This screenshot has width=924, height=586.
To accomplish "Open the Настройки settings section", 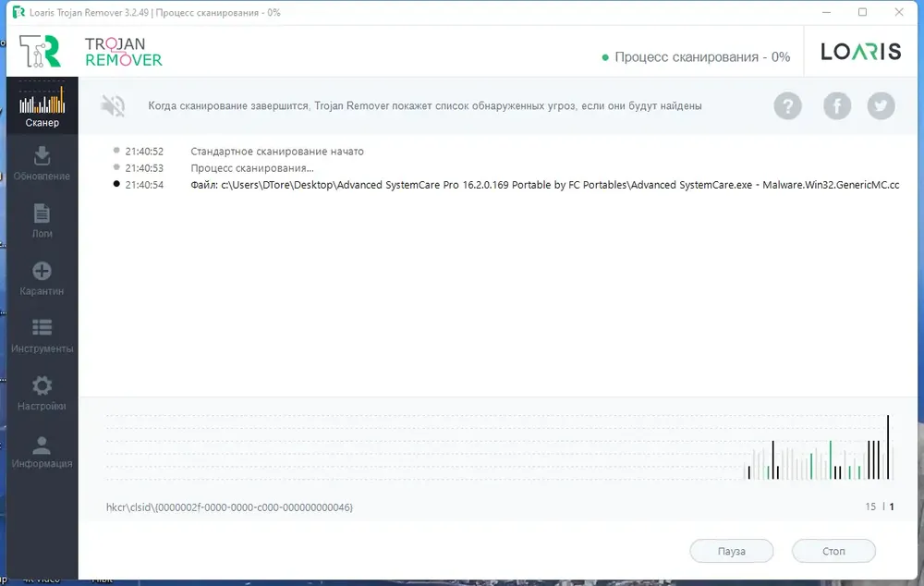I will tap(42, 393).
